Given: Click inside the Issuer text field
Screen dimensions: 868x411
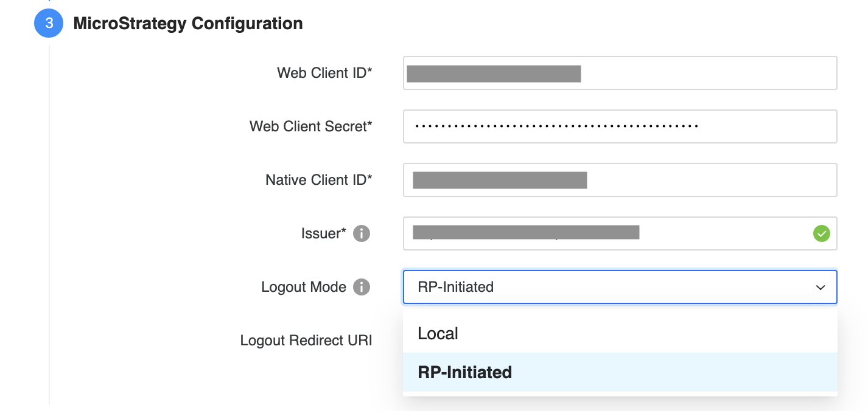Looking at the screenshot, I should [x=718, y=233].
